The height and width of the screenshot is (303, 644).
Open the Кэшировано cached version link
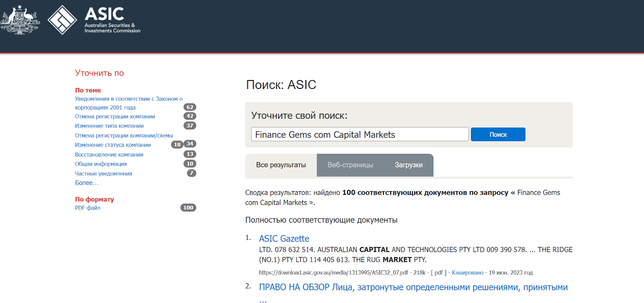click(468, 272)
